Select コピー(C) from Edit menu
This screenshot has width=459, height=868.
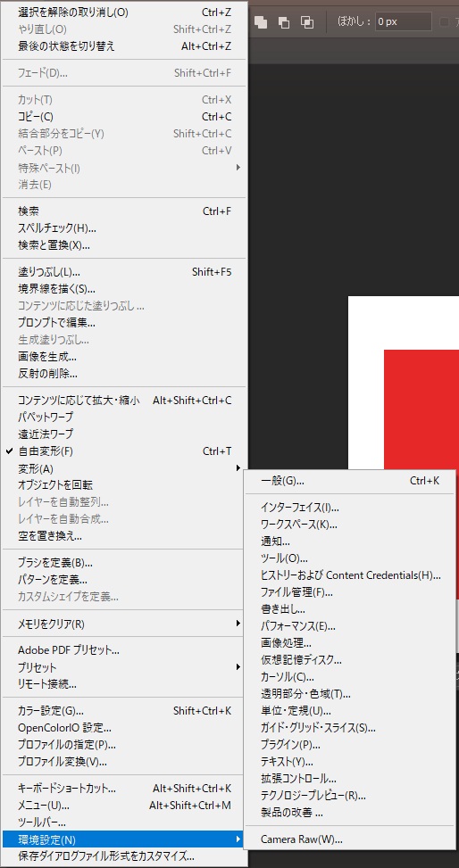pos(125,117)
